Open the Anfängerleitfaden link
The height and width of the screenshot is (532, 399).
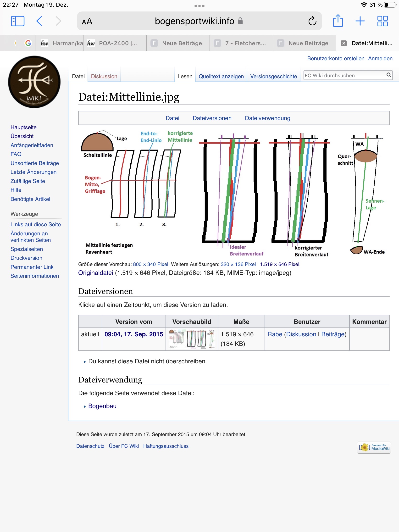(32, 145)
